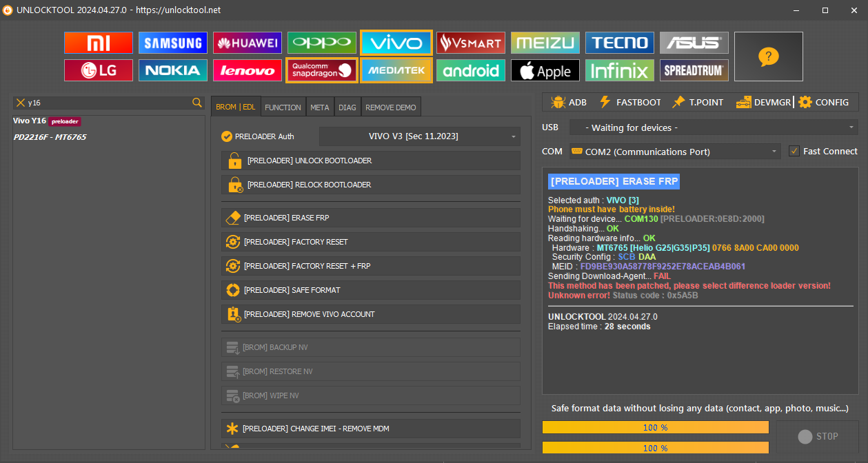Select the Infinix brand logo

tap(620, 70)
